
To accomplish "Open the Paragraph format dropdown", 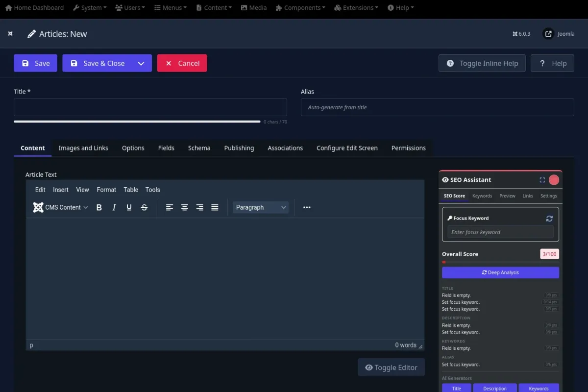I will [x=261, y=207].
